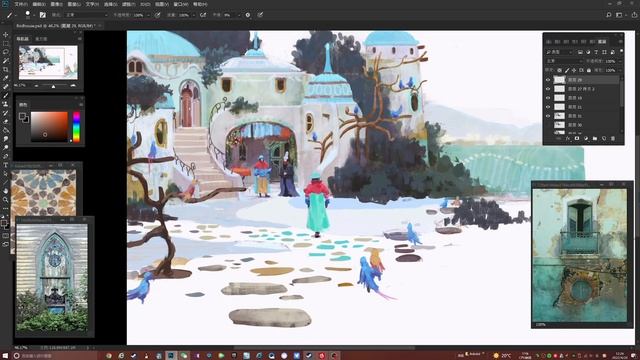640x360 pixels.
Task: Click the foreground color swatch in Color panel
Action: coord(22,117)
